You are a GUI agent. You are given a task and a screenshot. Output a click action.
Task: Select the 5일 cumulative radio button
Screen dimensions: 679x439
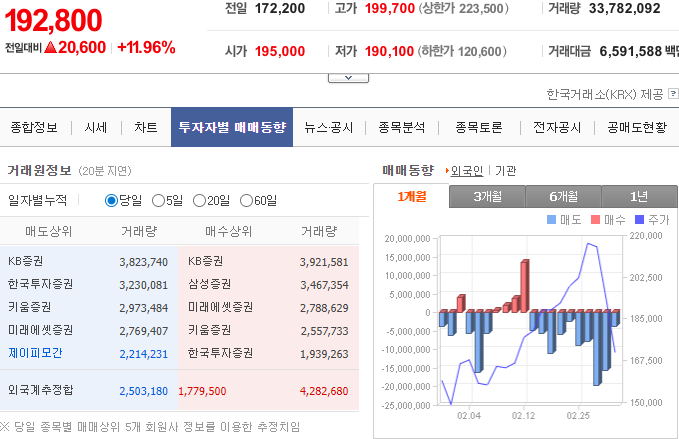click(x=158, y=200)
